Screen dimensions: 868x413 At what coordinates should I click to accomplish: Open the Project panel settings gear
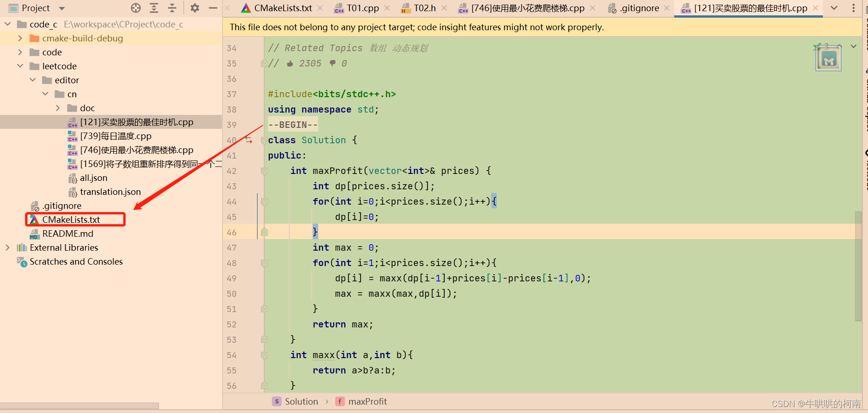195,8
